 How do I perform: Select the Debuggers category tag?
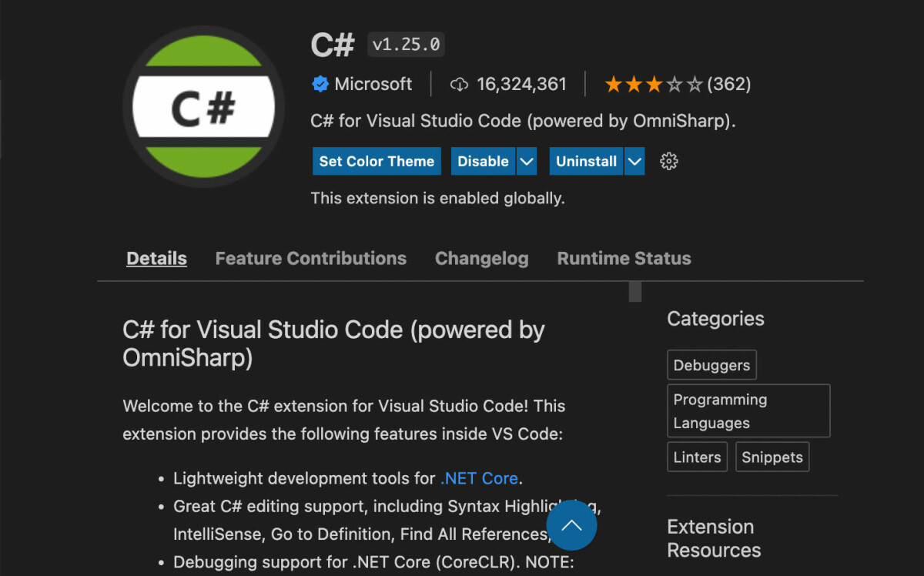pyautogui.click(x=711, y=365)
